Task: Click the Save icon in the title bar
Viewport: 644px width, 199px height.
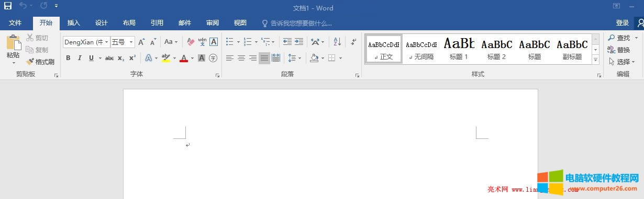Action: (7, 6)
